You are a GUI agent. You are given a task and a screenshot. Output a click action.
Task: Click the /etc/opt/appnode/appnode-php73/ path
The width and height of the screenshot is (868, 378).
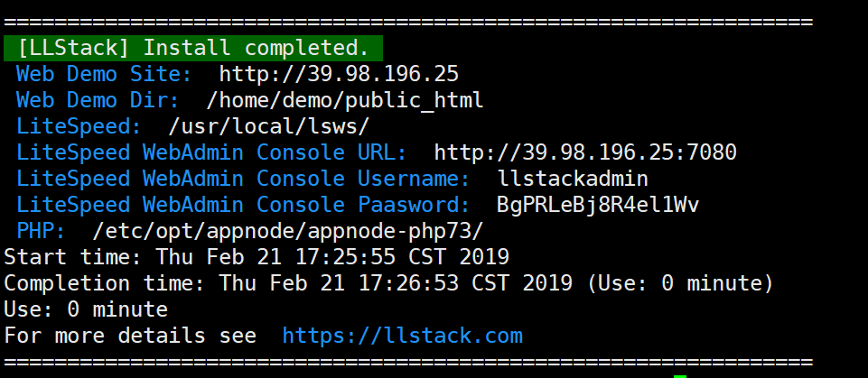tap(288, 231)
